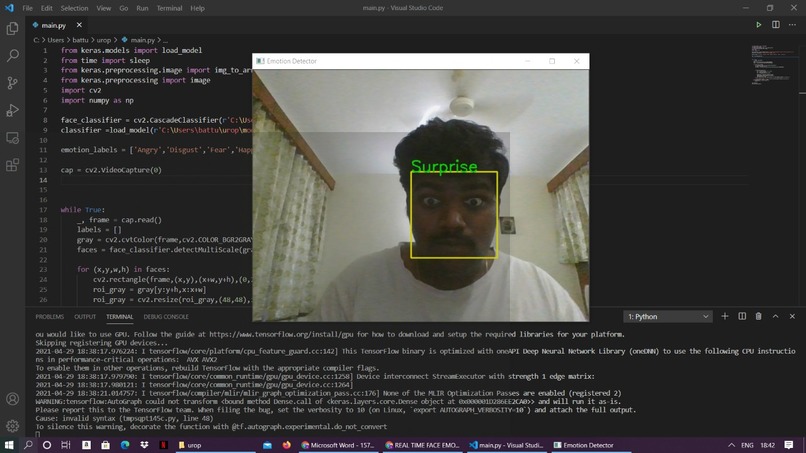Open the View menu
Screen dimensions: 806x453
[104, 8]
